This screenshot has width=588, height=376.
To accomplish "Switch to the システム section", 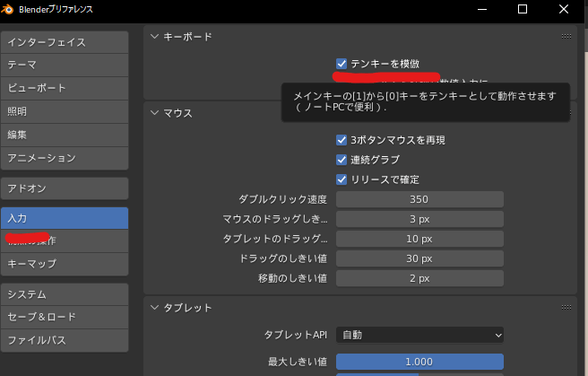I will (x=65, y=294).
